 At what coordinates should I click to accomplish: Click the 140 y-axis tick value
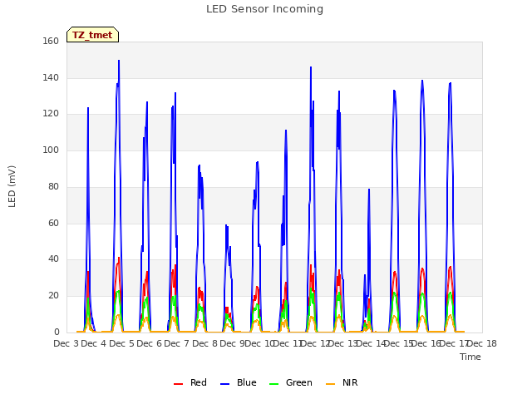click(x=51, y=77)
